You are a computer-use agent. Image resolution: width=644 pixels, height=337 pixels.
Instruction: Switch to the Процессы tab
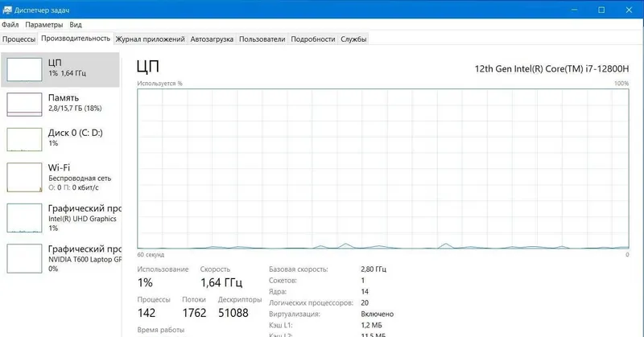19,39
